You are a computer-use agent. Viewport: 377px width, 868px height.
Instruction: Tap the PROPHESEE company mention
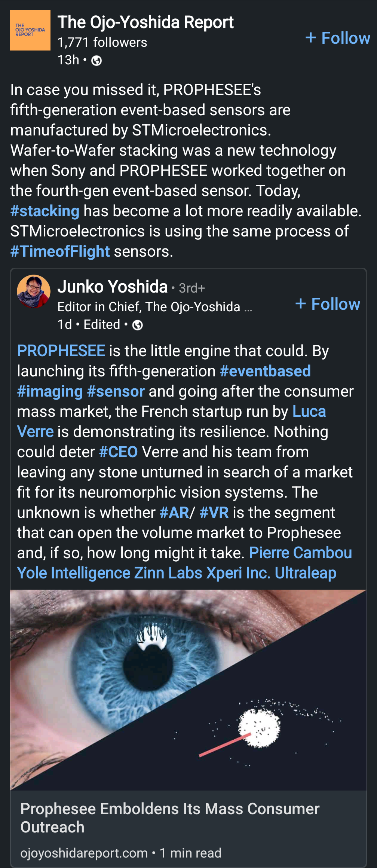click(x=61, y=351)
